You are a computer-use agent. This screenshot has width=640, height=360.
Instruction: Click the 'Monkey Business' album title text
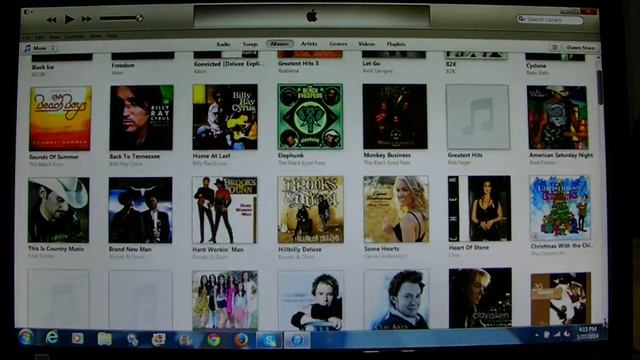[x=387, y=155]
